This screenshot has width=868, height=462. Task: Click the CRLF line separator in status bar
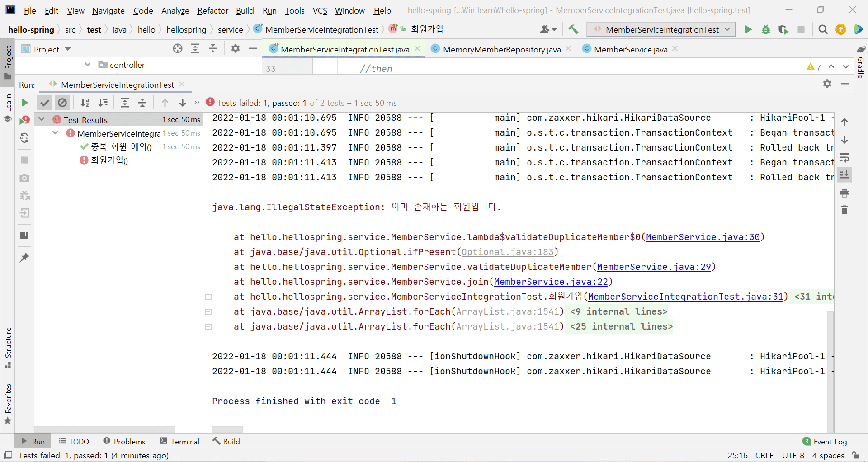(x=764, y=455)
